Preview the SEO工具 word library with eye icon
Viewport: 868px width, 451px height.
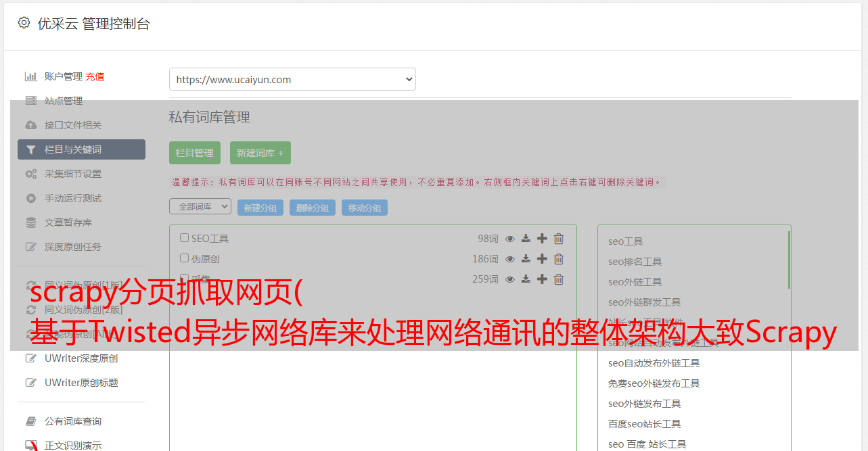[510, 239]
